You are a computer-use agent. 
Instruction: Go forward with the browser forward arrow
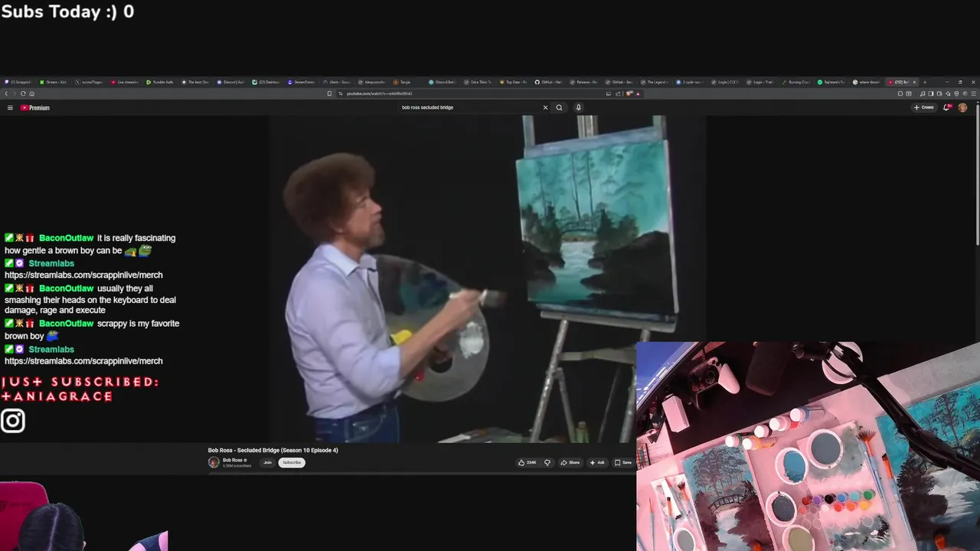(15, 93)
